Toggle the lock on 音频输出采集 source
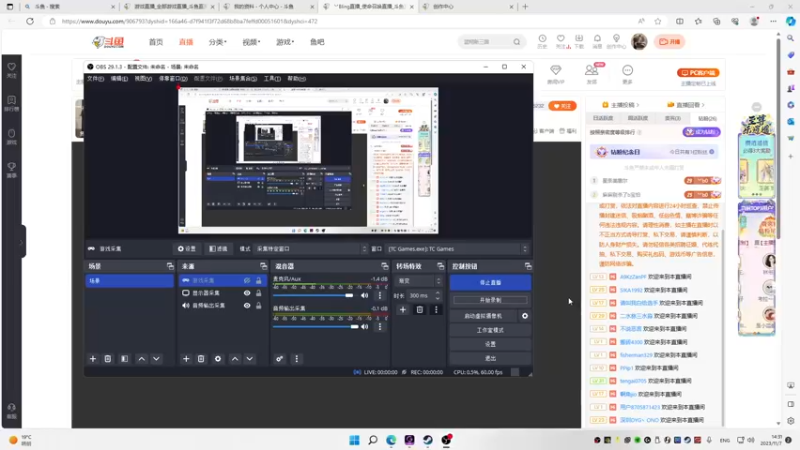The width and height of the screenshot is (800, 450). click(259, 306)
